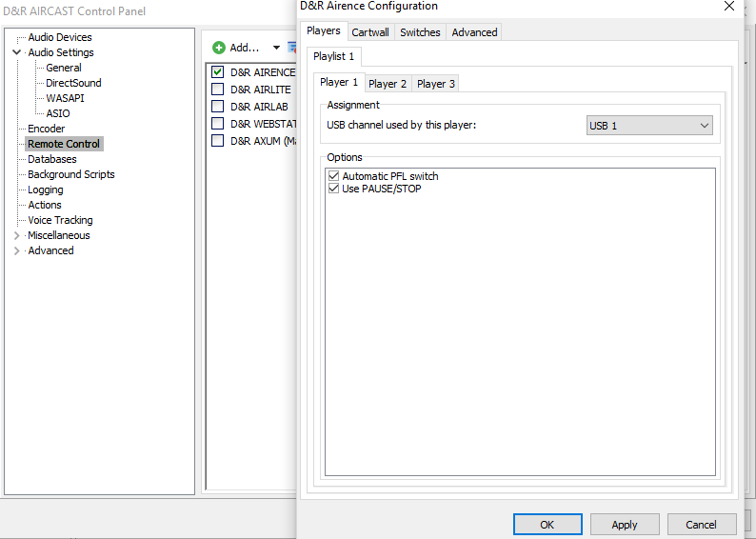Image resolution: width=756 pixels, height=539 pixels.
Task: Select Voice Tracking in settings tree
Action: (60, 220)
